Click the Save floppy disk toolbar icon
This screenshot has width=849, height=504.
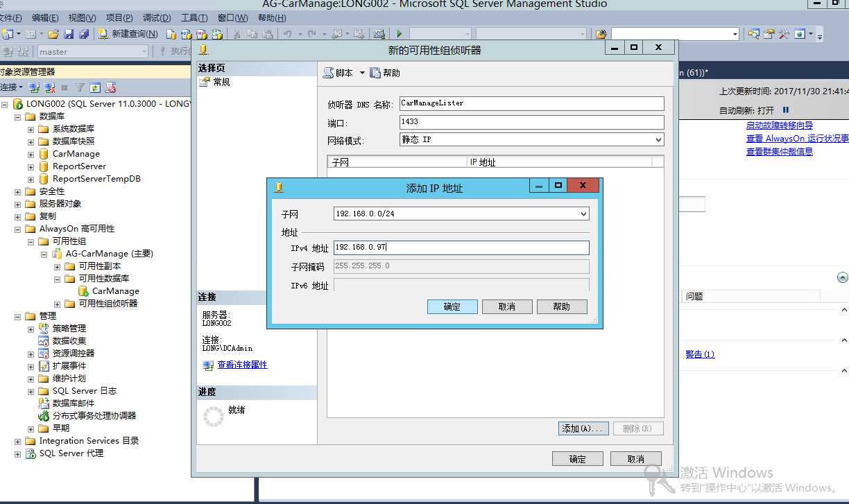pyautogui.click(x=69, y=34)
